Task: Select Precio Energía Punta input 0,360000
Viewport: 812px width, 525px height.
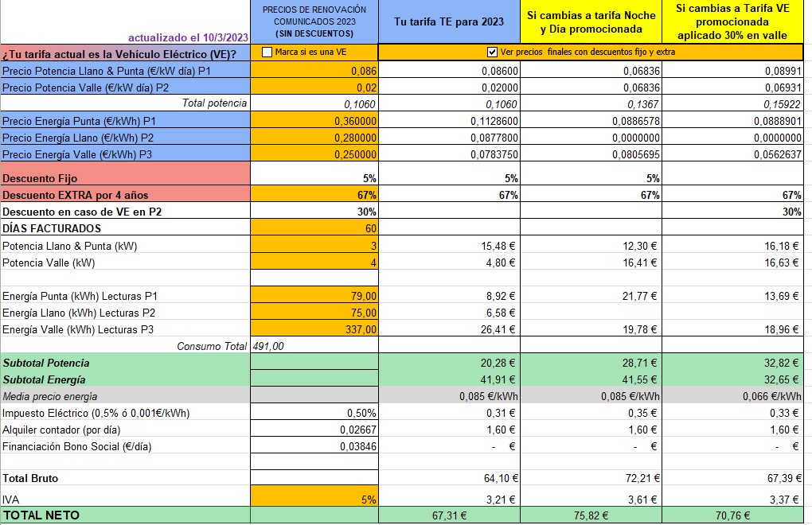Action: (x=314, y=121)
